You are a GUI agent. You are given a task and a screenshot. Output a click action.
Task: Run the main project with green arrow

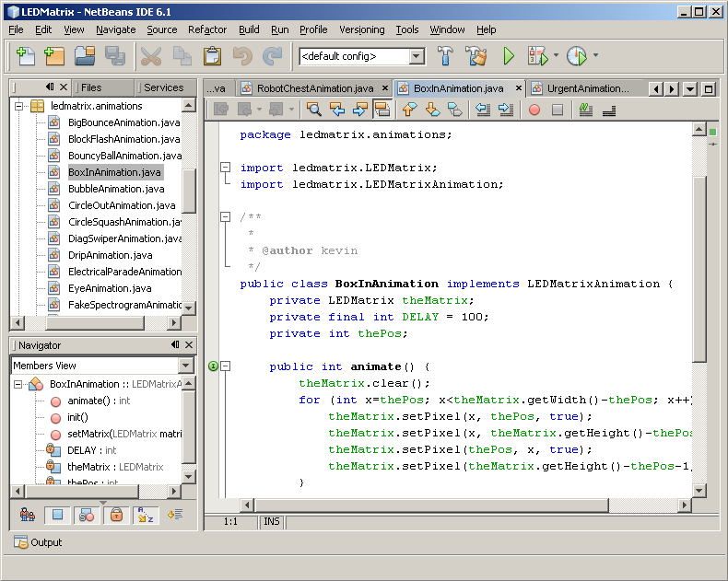pyautogui.click(x=509, y=56)
